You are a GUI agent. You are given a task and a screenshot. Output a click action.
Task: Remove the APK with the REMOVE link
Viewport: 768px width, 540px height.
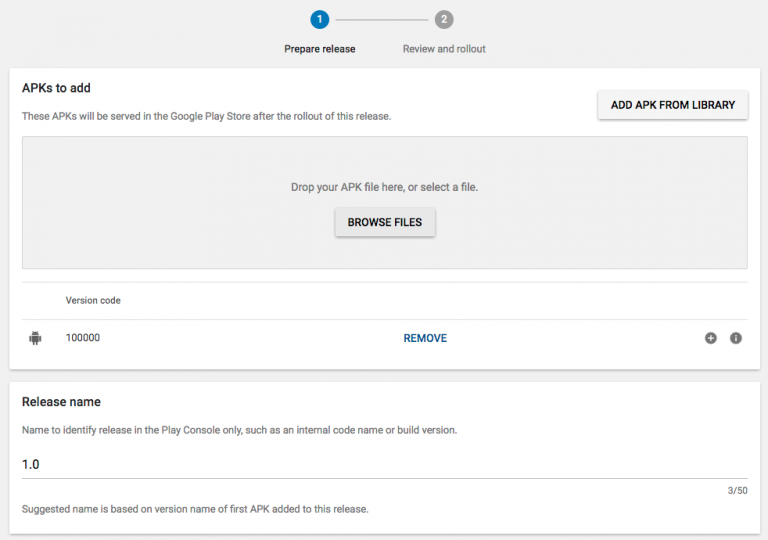pos(425,338)
